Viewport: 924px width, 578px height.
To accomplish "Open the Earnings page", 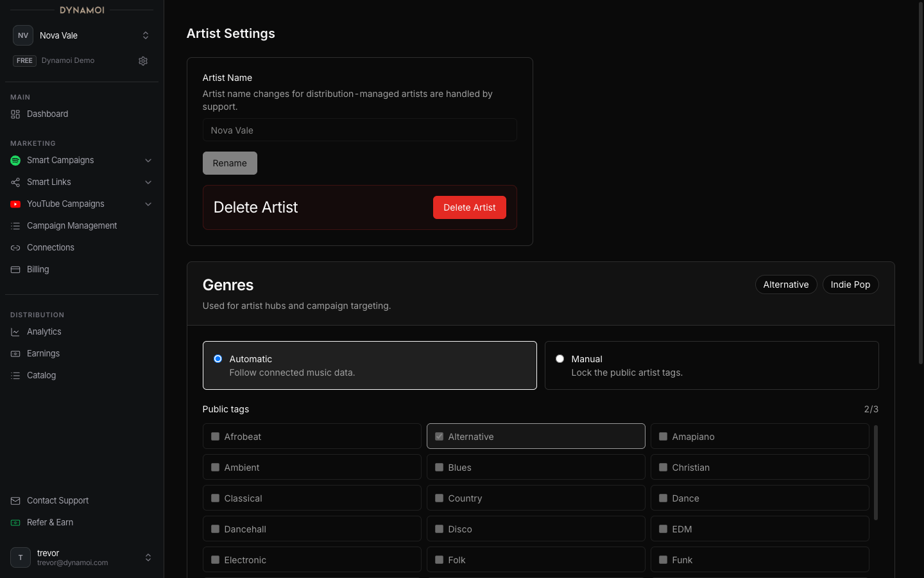I will [x=81, y=354].
